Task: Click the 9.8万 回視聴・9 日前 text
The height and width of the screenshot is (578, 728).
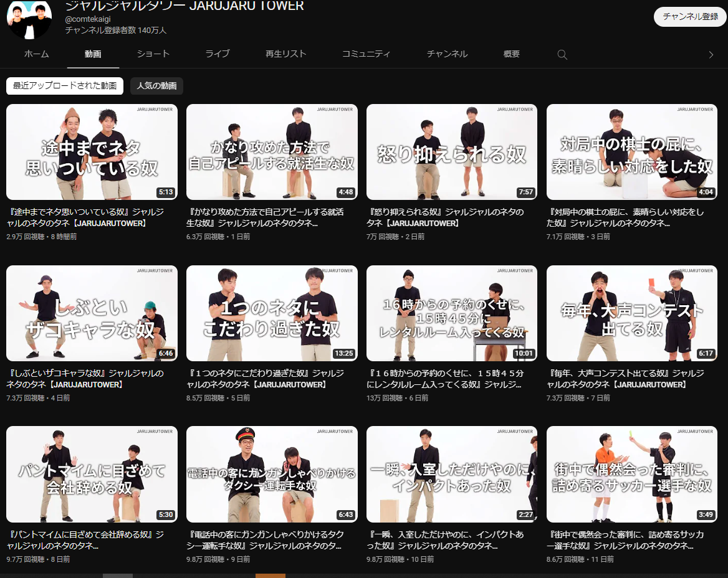Action: [x=218, y=559]
